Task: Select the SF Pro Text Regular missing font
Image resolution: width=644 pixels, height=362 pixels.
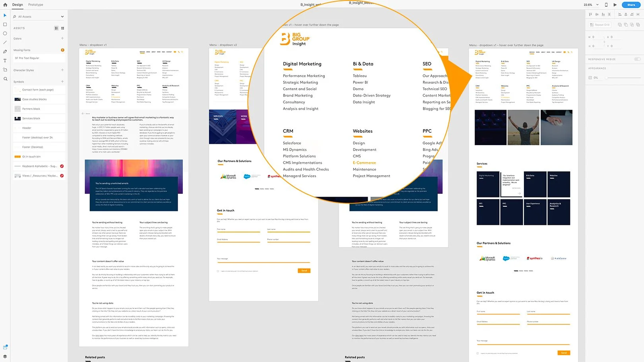Action: (39, 58)
